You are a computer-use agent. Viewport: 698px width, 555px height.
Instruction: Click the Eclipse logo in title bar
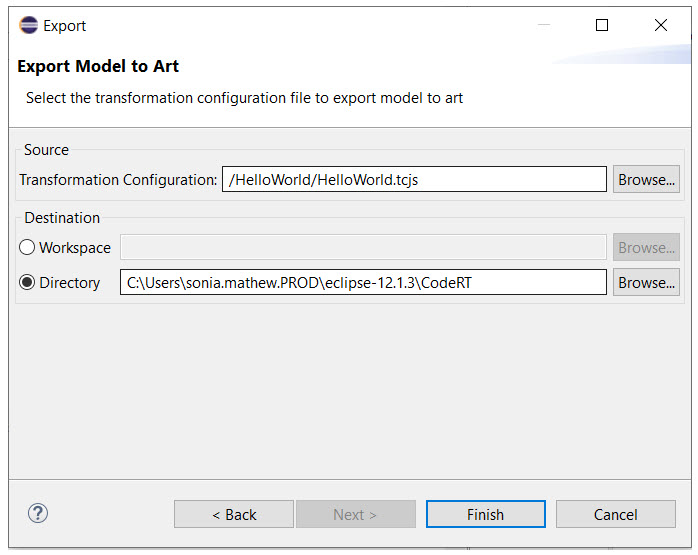[28, 25]
